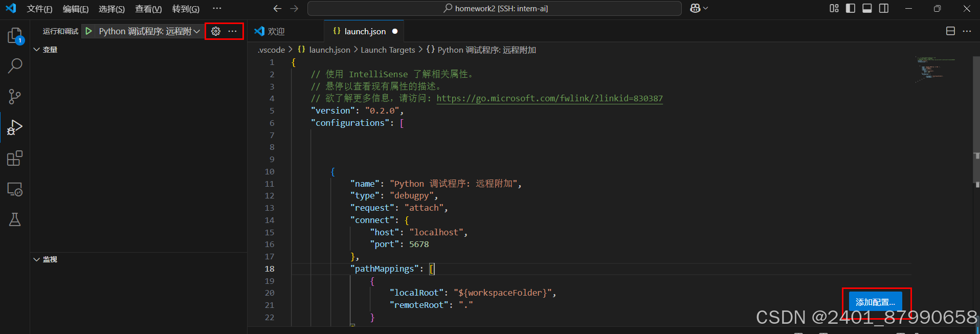Open the go.microsoft.com fwlink URL
This screenshot has height=334, width=980.
(549, 98)
